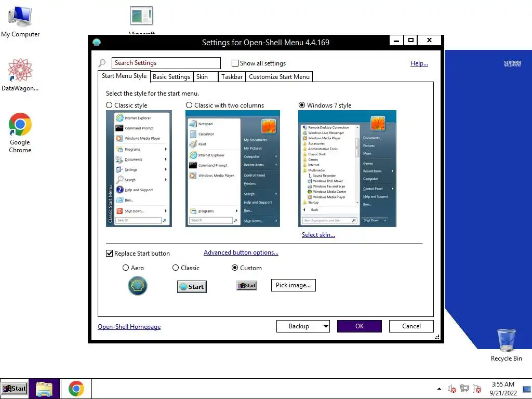Open Customize Start Menu tab
The height and width of the screenshot is (399, 532).
click(279, 77)
